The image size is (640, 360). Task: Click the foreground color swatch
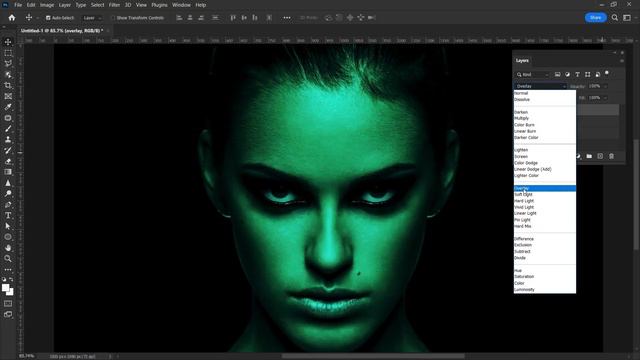6,288
